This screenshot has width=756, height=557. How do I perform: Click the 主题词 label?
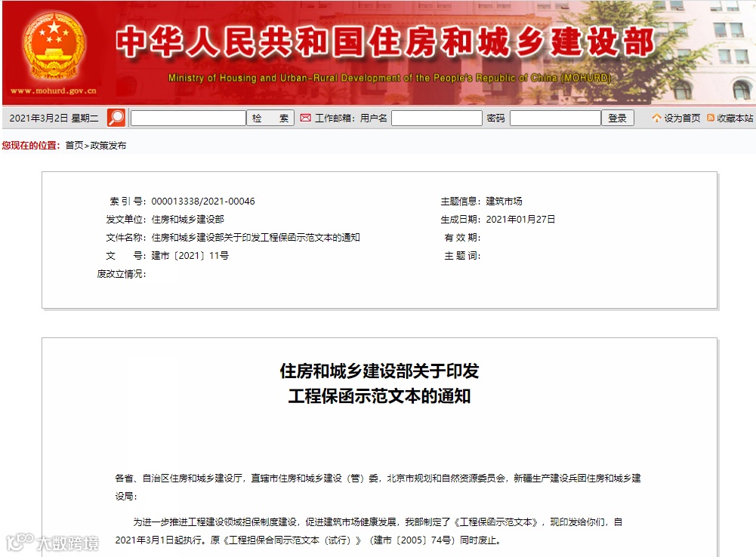[462, 255]
